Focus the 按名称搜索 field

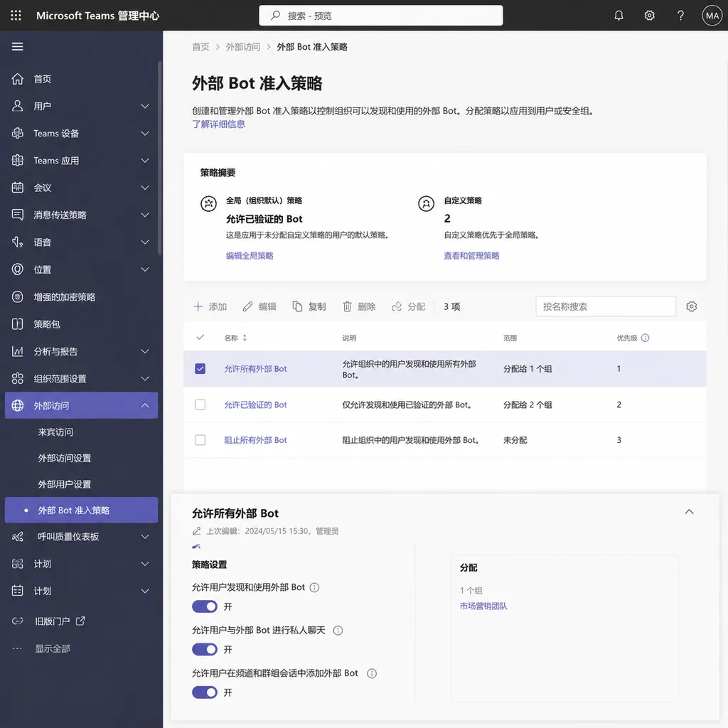(x=606, y=306)
